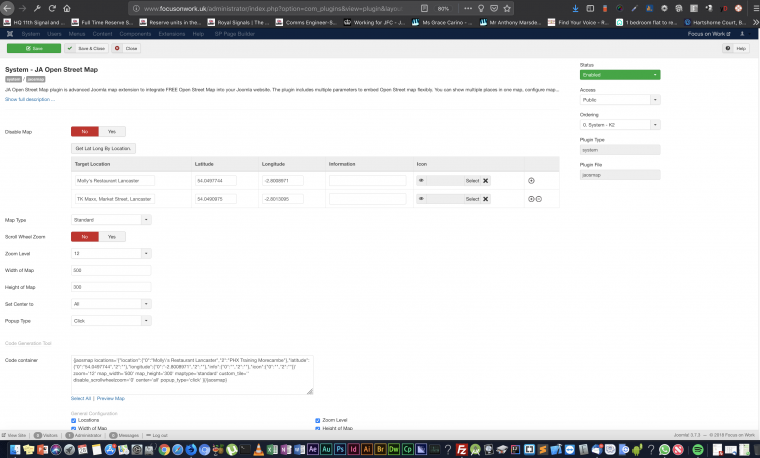Open FileZilla from the dock
This screenshot has height=458, width=760.
(x=461, y=449)
